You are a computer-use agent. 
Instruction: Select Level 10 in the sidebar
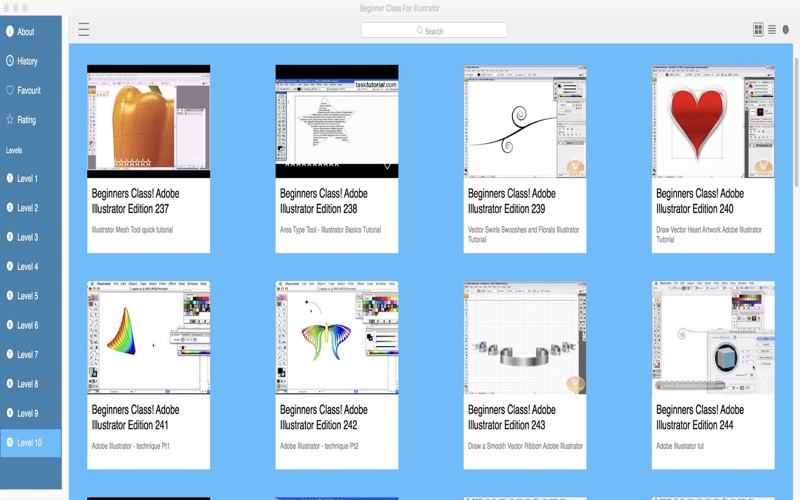pyautogui.click(x=31, y=443)
